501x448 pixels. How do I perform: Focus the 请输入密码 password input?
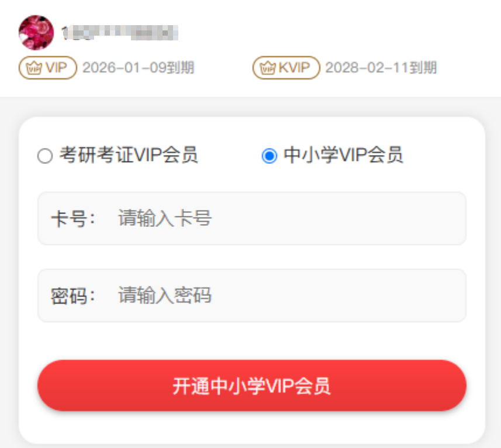tap(252, 295)
